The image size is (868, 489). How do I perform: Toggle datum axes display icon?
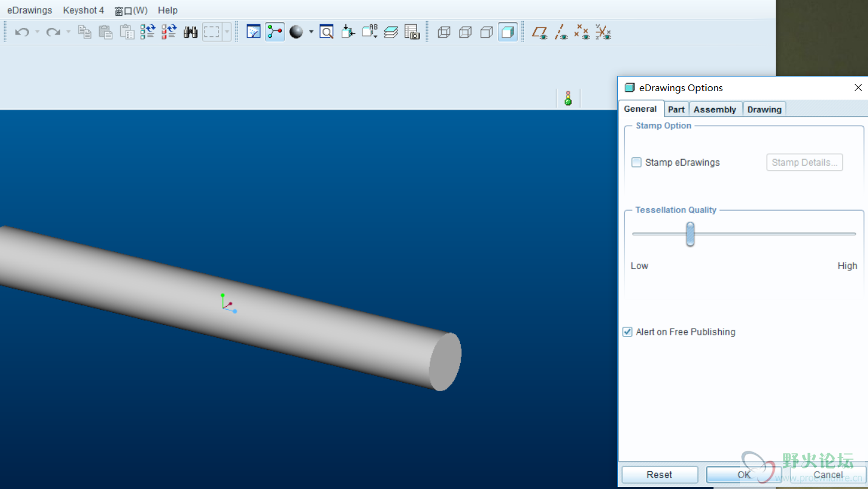pyautogui.click(x=561, y=32)
